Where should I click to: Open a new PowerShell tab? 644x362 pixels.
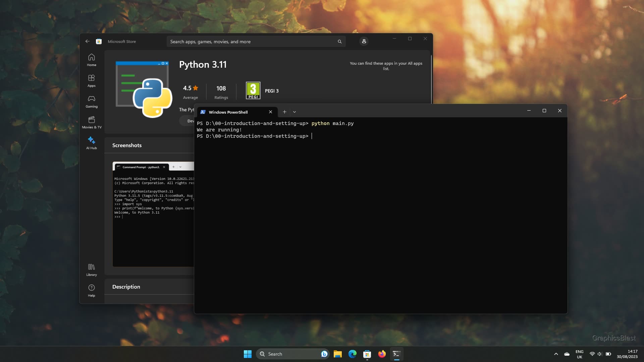(x=284, y=112)
